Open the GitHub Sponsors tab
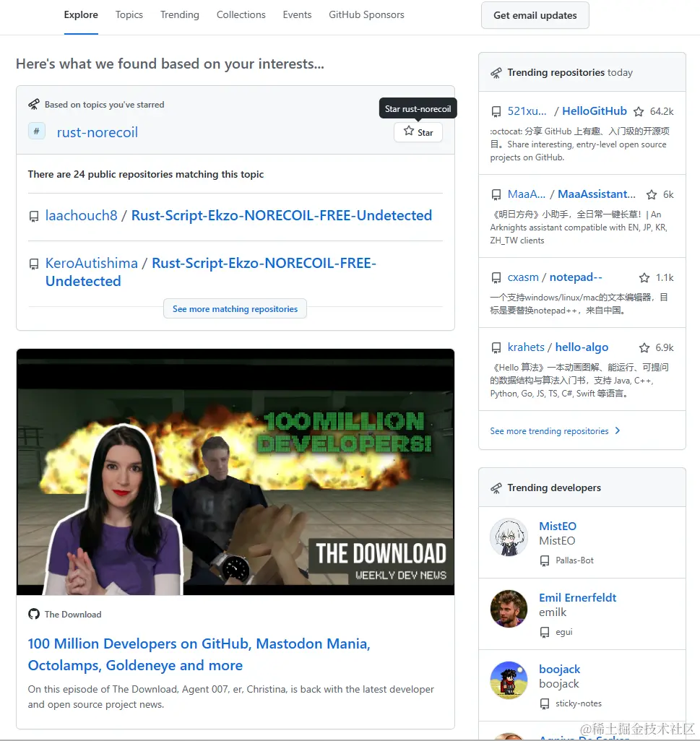 (x=366, y=14)
